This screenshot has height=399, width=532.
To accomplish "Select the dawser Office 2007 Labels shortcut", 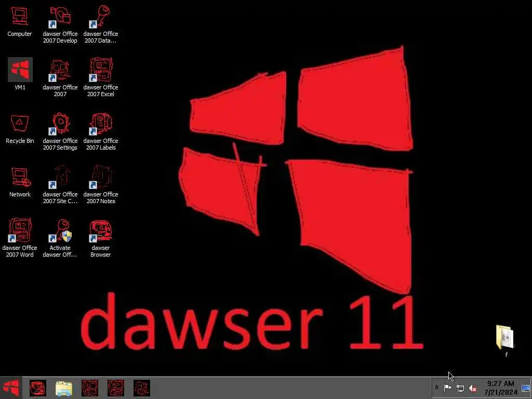I will [x=100, y=131].
